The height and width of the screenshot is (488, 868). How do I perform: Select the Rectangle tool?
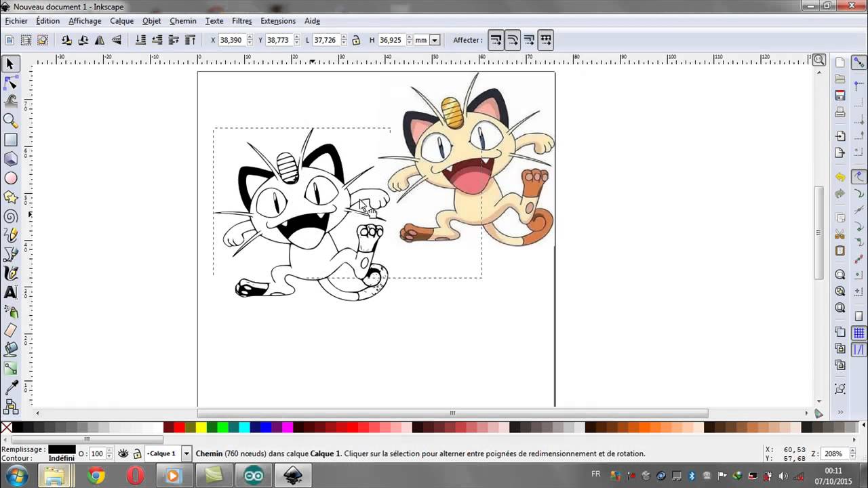(x=10, y=140)
